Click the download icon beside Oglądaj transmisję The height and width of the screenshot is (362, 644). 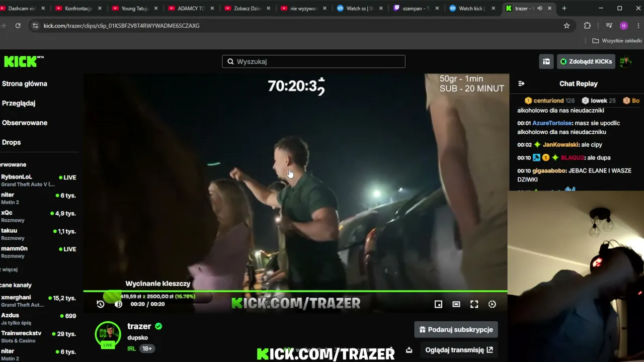click(409, 350)
